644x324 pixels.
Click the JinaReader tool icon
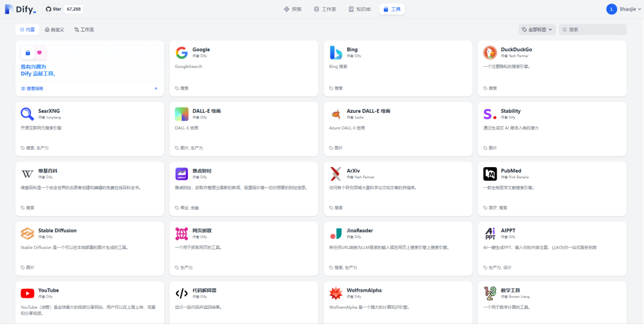pyautogui.click(x=336, y=233)
